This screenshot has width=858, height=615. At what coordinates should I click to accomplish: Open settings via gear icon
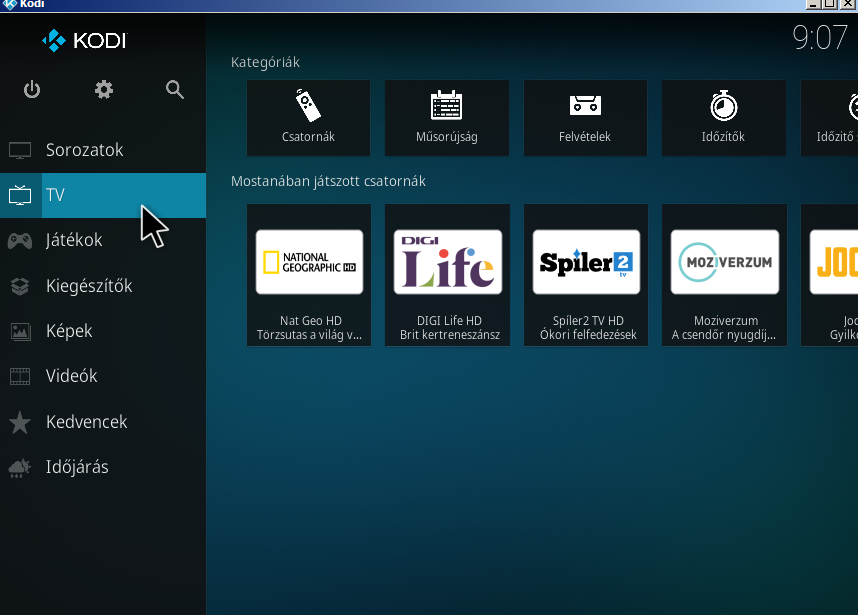pos(103,89)
